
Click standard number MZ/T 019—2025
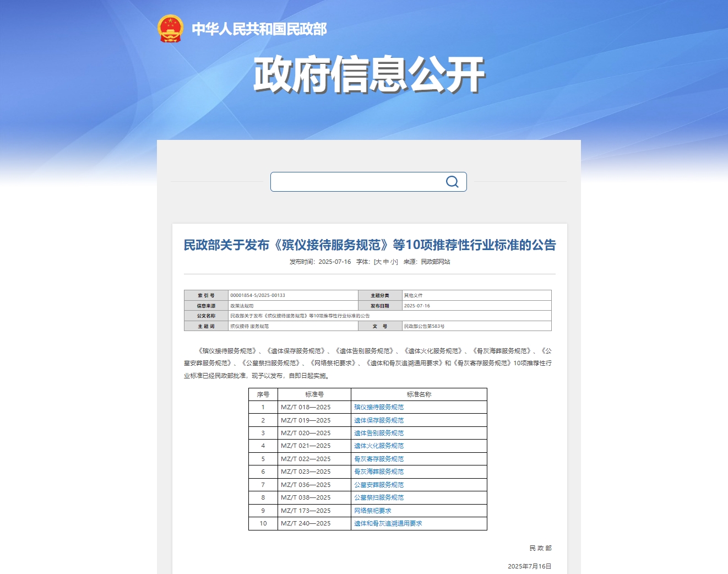point(306,420)
